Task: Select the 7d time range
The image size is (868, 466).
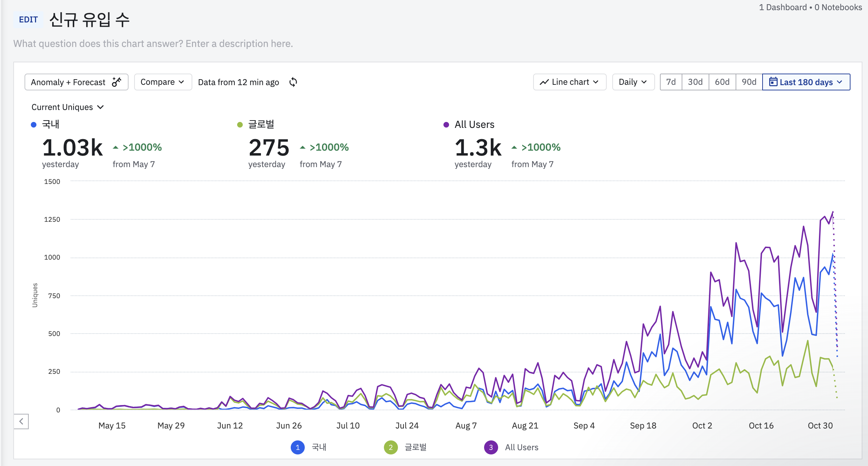Action: click(x=671, y=82)
